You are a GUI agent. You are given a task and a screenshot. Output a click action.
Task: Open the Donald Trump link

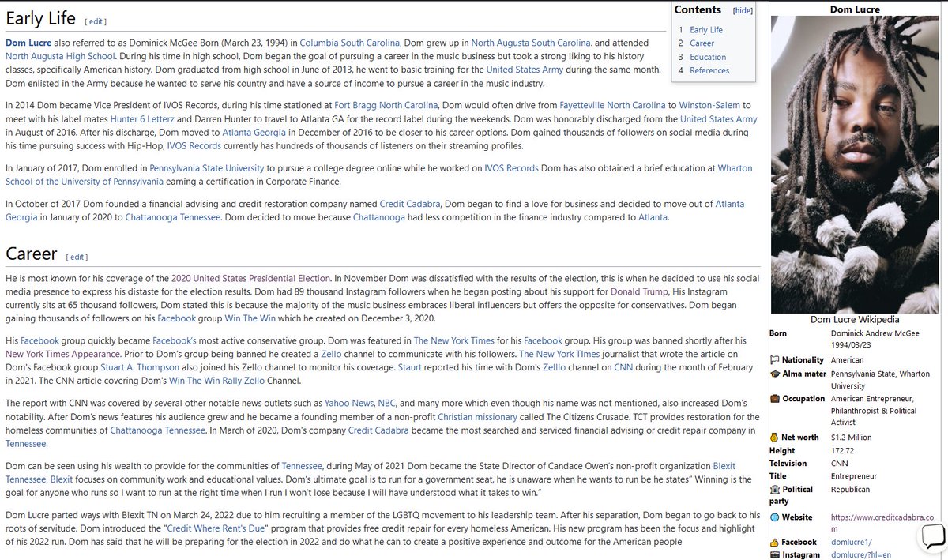coord(638,293)
